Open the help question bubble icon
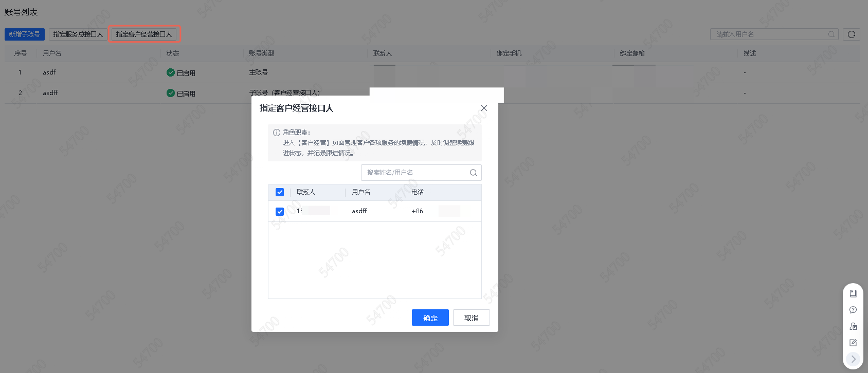This screenshot has width=868, height=373. [853, 310]
